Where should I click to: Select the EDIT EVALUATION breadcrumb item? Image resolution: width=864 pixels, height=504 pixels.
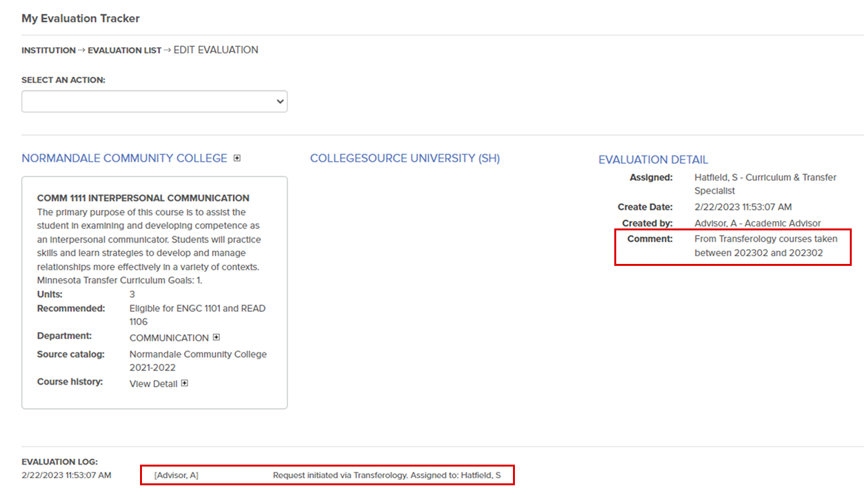coord(215,50)
